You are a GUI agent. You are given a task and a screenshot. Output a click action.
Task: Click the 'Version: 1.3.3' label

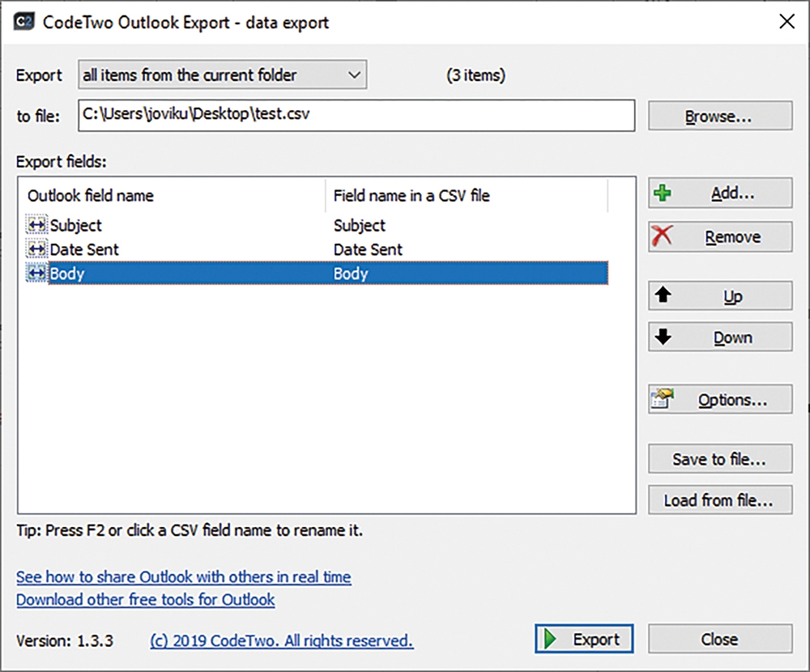[65, 640]
